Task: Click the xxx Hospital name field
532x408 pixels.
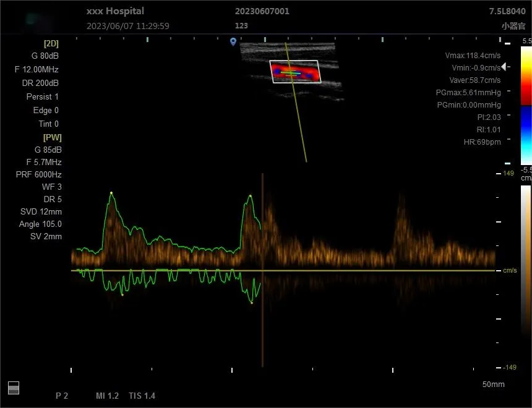Action: point(115,11)
